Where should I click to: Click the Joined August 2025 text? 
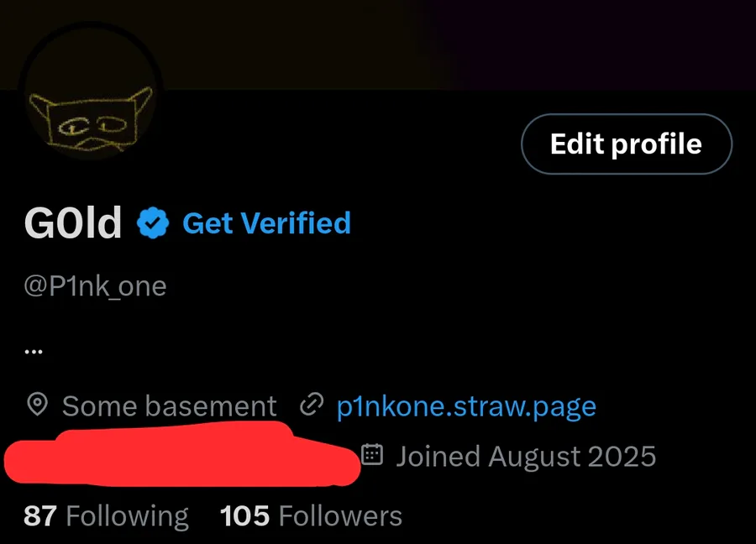[x=526, y=456]
